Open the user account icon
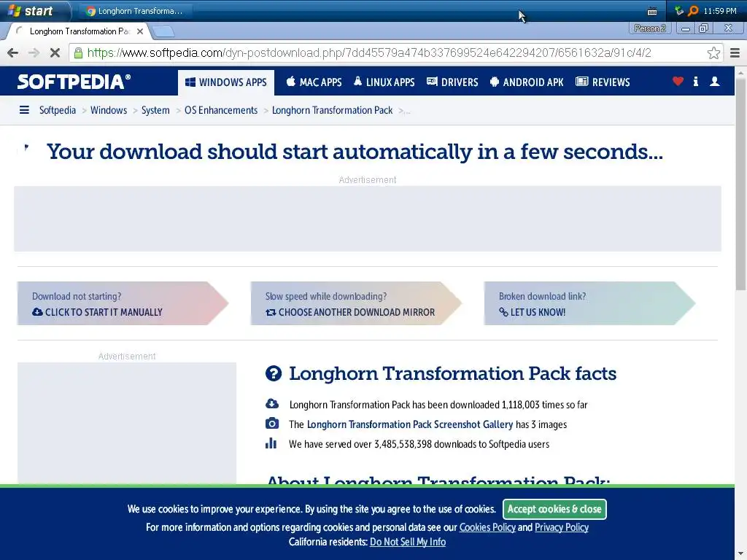747x560 pixels. 715,82
